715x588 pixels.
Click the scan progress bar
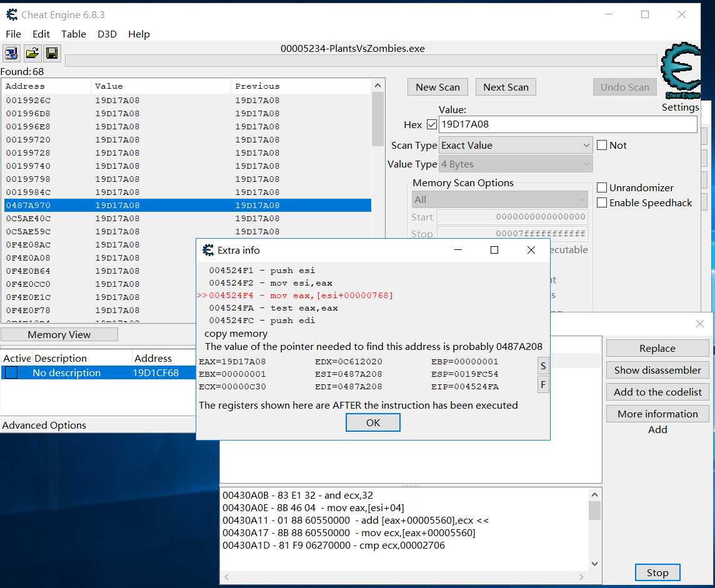pyautogui.click(x=361, y=61)
